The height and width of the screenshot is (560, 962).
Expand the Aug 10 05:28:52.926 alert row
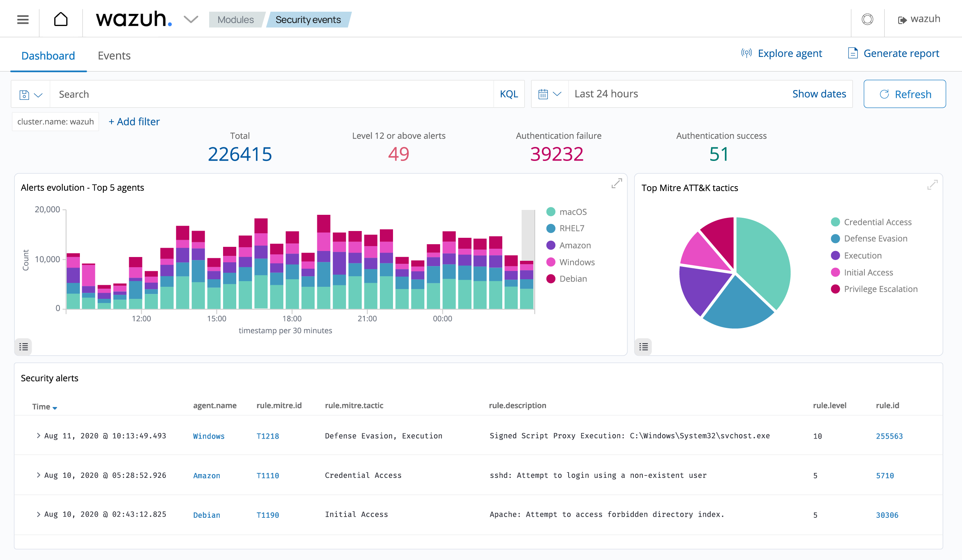(38, 475)
